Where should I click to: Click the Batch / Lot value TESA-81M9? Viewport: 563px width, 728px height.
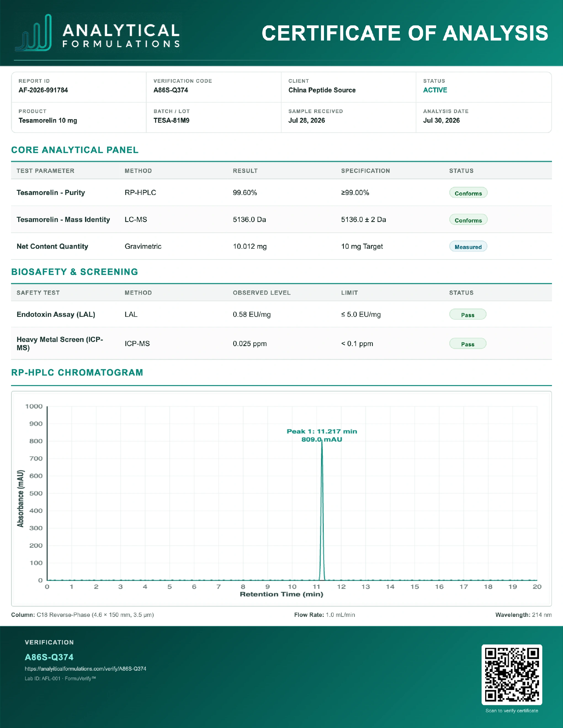coord(171,120)
